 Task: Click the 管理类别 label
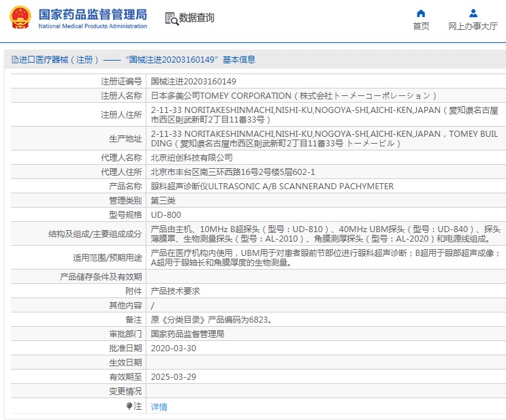click(125, 201)
